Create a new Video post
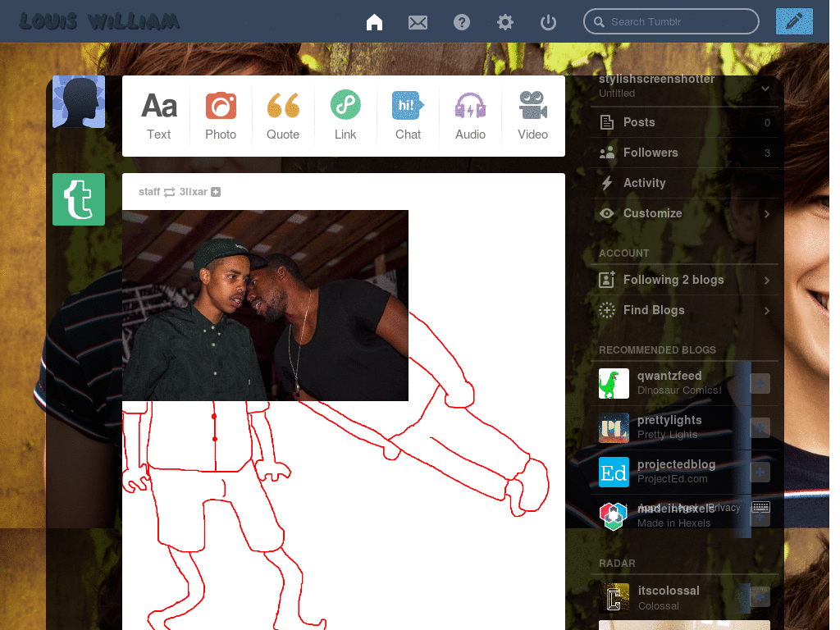Viewport: 840px width, 630px height. pyautogui.click(x=532, y=116)
